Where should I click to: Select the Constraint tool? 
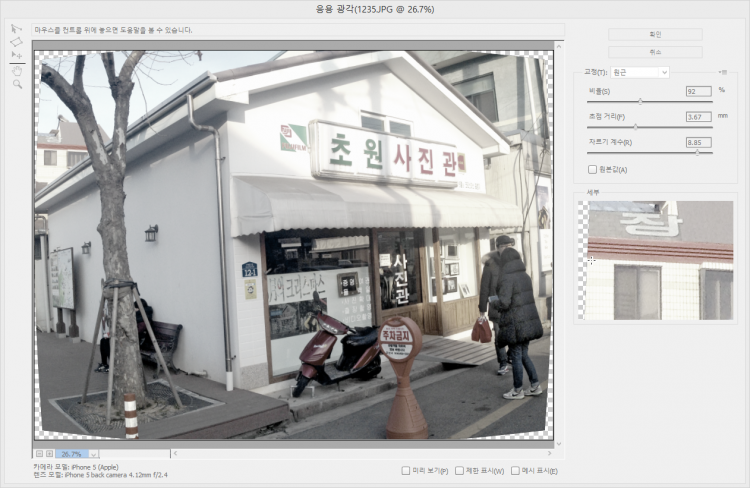click(16, 29)
